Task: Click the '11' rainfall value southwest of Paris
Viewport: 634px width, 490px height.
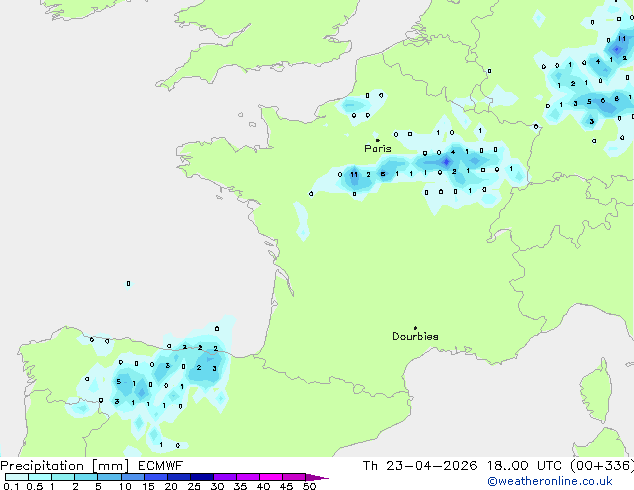Action: (354, 175)
